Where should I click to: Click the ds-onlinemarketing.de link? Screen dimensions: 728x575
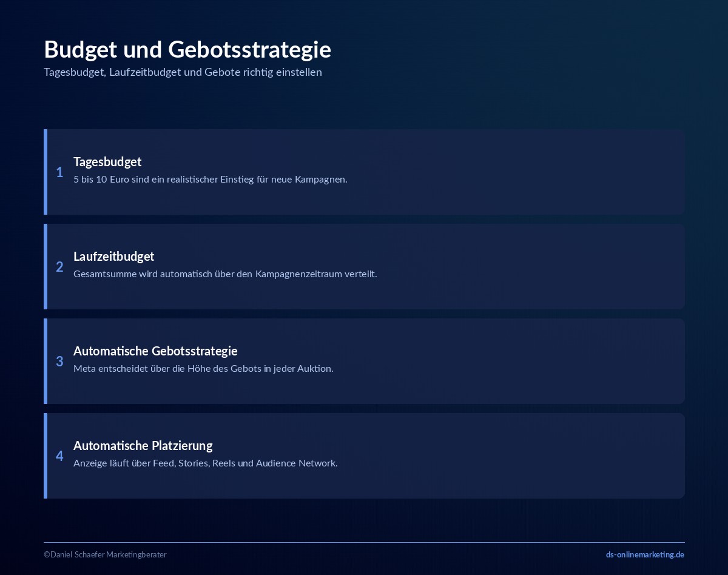click(645, 554)
